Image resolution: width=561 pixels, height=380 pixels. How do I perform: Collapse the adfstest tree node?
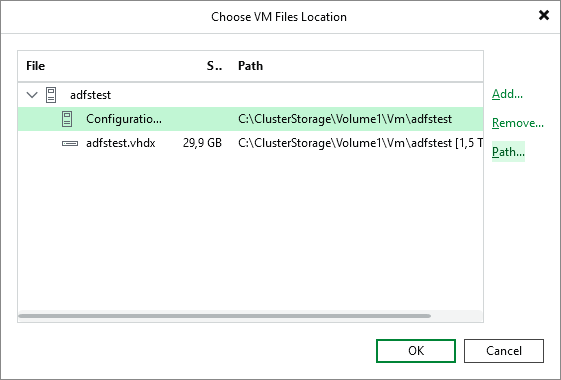point(32,95)
